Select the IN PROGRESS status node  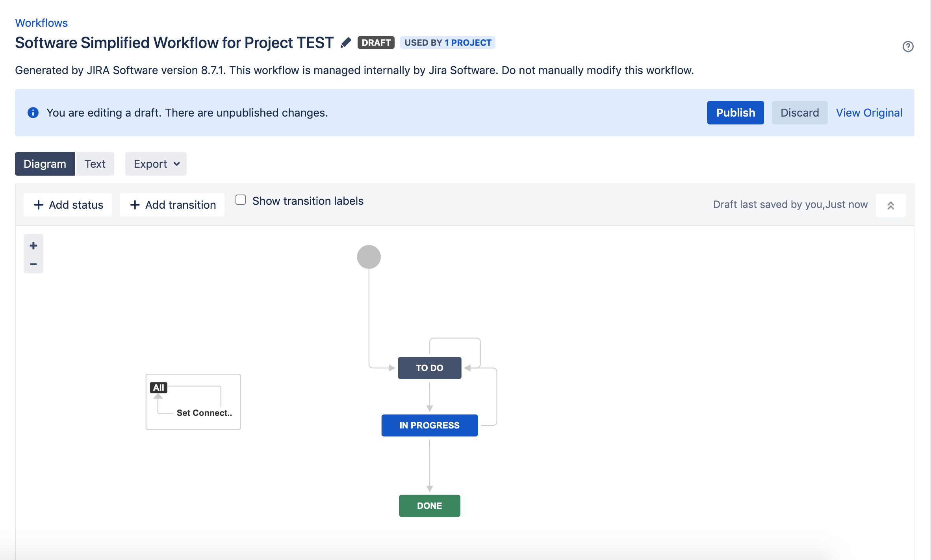click(x=429, y=425)
